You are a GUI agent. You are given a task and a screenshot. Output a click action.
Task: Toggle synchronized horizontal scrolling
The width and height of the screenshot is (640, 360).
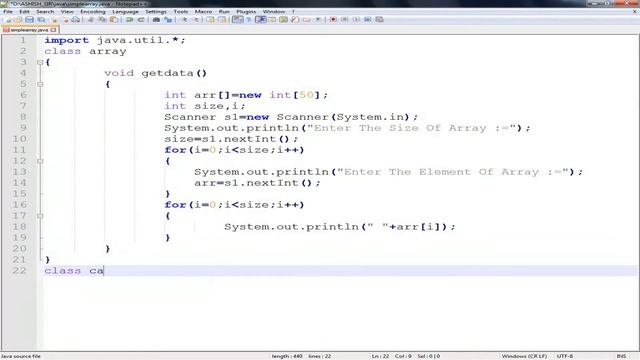222,20
